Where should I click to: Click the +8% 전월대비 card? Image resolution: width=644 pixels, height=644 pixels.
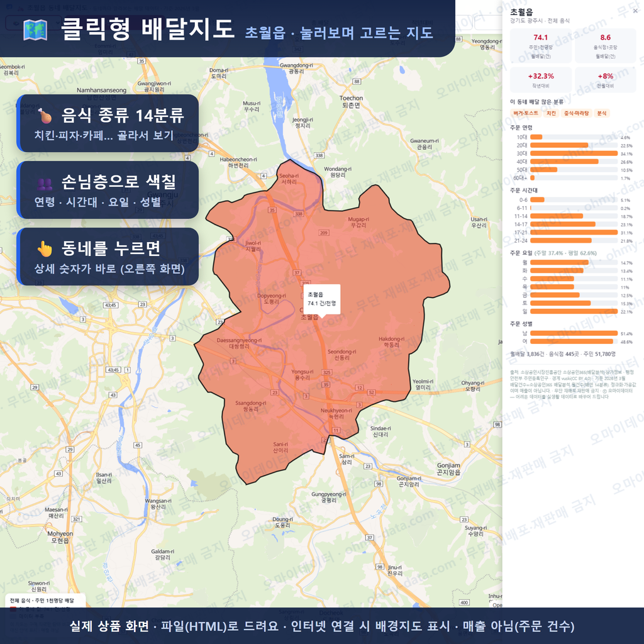pos(606,80)
